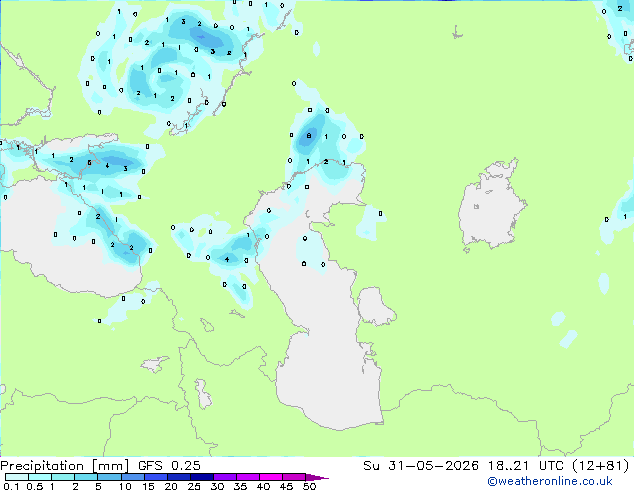This screenshot has width=634, height=490.
Task: Click the '8' precipitation value on map
Action: pyautogui.click(x=309, y=136)
